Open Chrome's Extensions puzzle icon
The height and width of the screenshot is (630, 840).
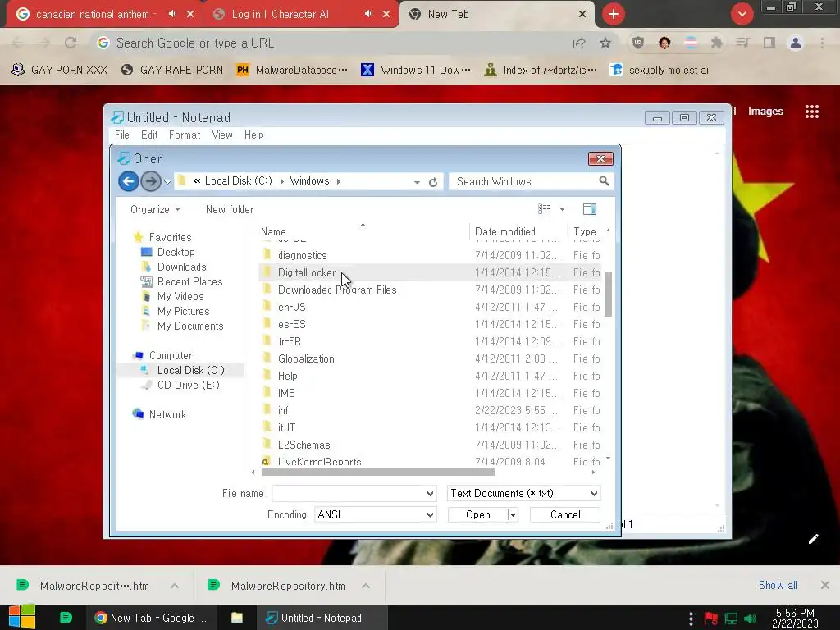point(716,43)
